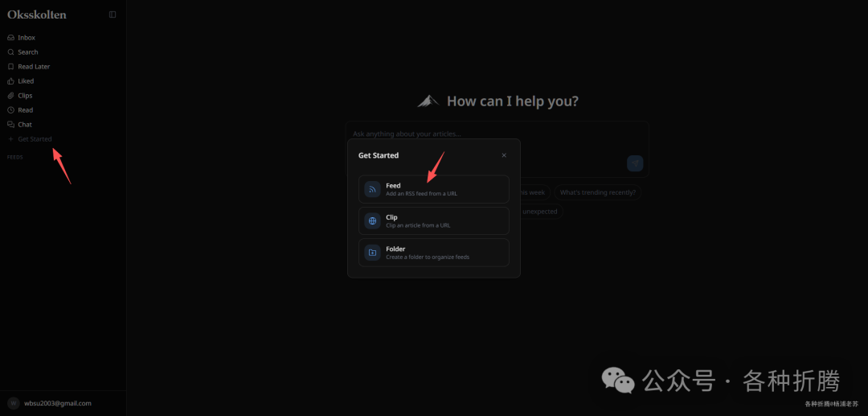Click the How can I help you heading

point(513,101)
